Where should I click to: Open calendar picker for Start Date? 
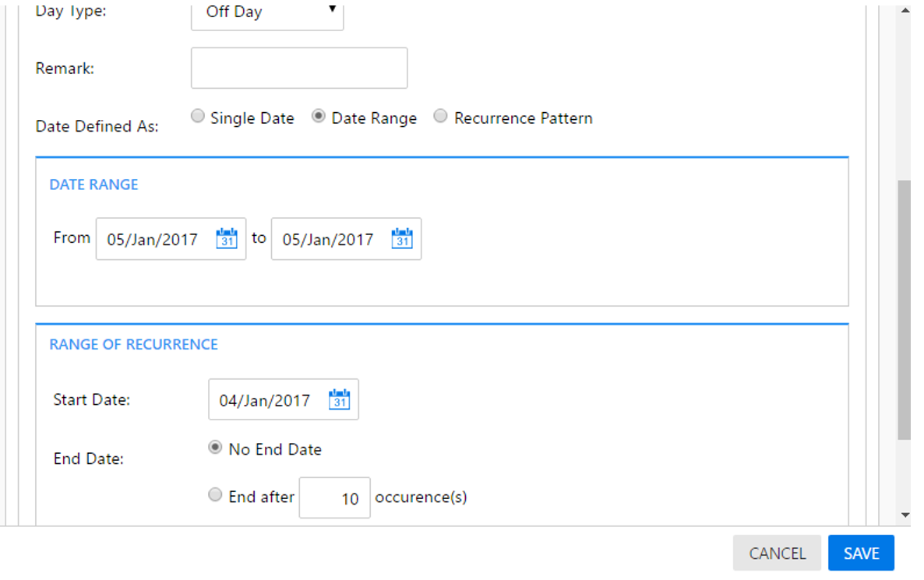[339, 399]
